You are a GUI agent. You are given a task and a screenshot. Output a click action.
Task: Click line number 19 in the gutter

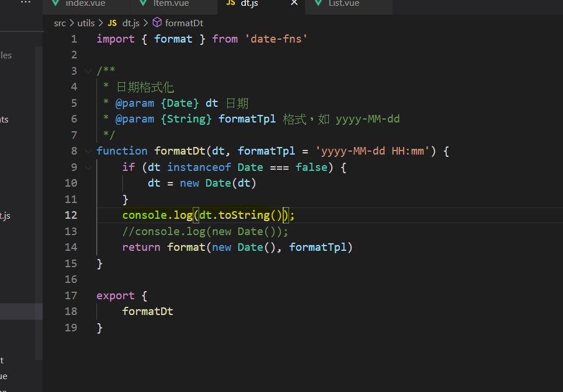pyautogui.click(x=71, y=327)
